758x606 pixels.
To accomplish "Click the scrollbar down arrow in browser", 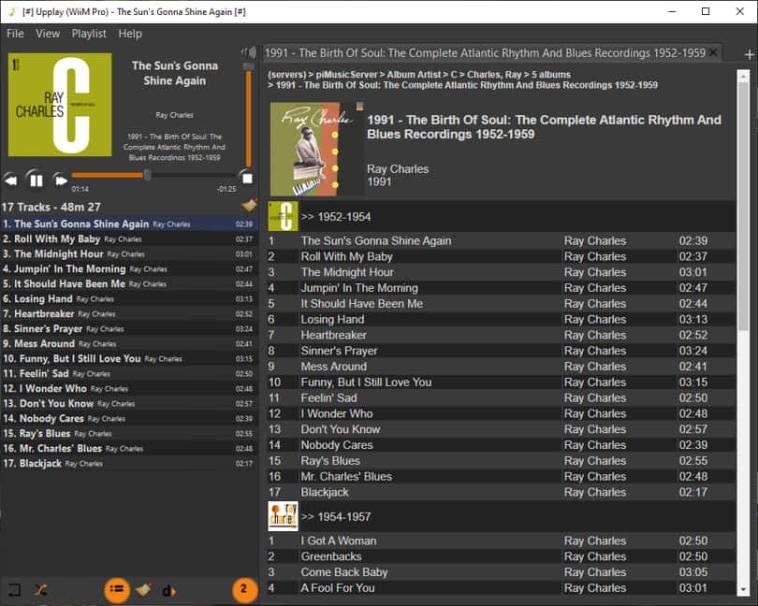I will [x=743, y=590].
